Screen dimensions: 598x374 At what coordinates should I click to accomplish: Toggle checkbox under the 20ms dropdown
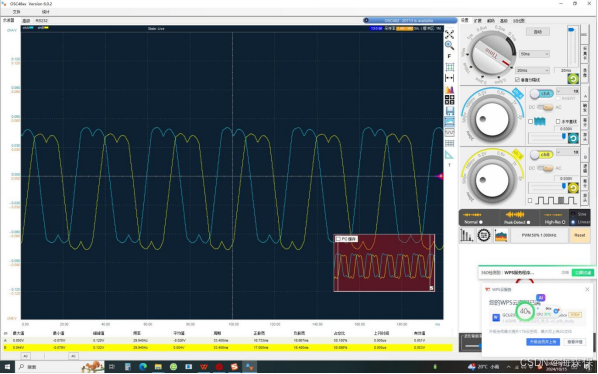517,80
